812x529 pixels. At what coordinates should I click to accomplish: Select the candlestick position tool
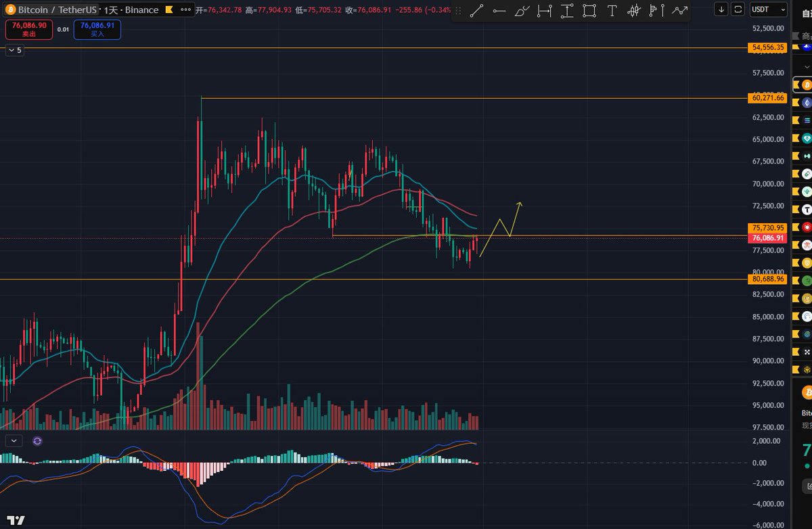tap(634, 10)
